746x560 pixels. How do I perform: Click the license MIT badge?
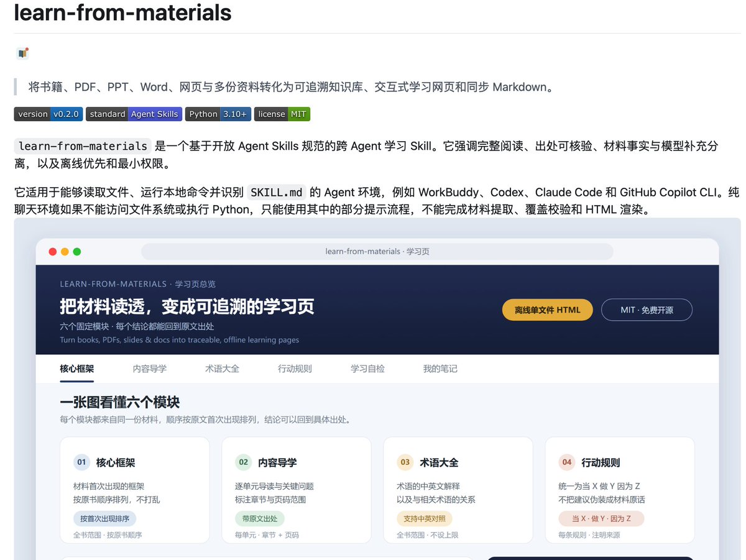pos(282,114)
